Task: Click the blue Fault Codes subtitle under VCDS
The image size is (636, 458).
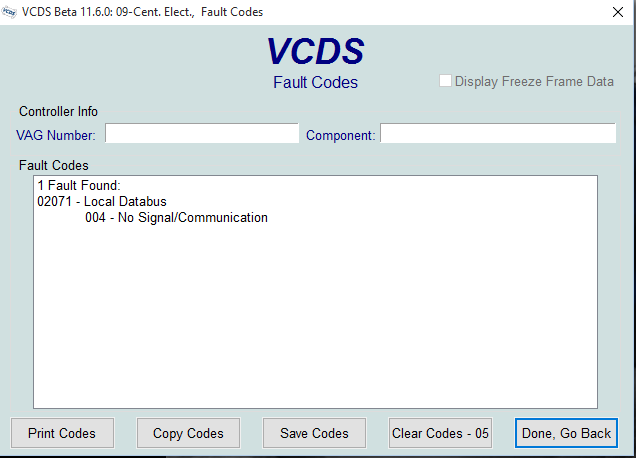Action: [x=316, y=82]
